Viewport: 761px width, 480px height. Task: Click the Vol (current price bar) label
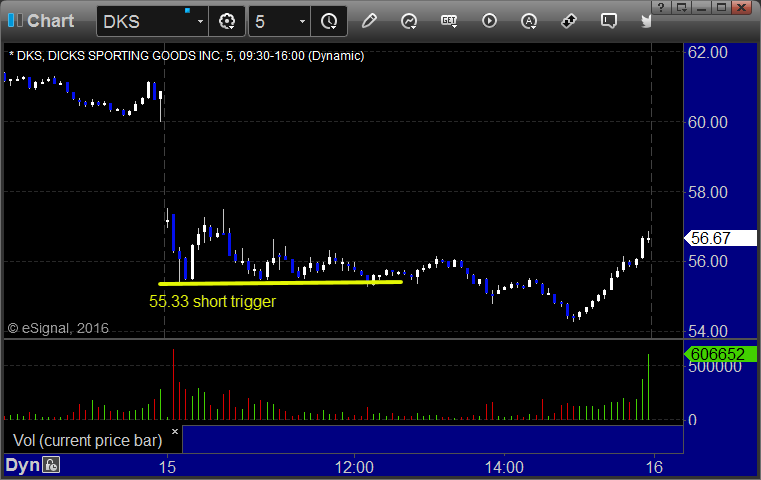pyautogui.click(x=87, y=440)
